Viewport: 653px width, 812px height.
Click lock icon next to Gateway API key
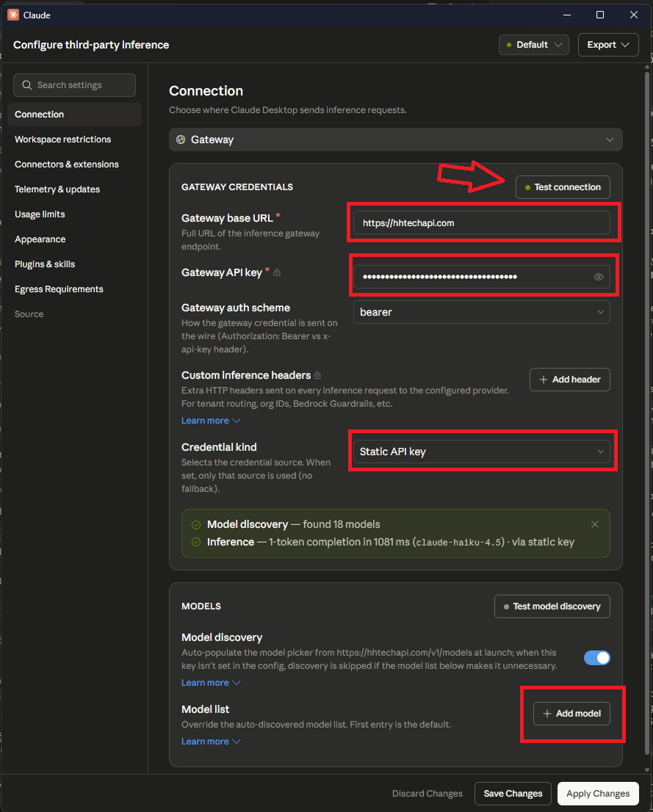click(x=277, y=272)
